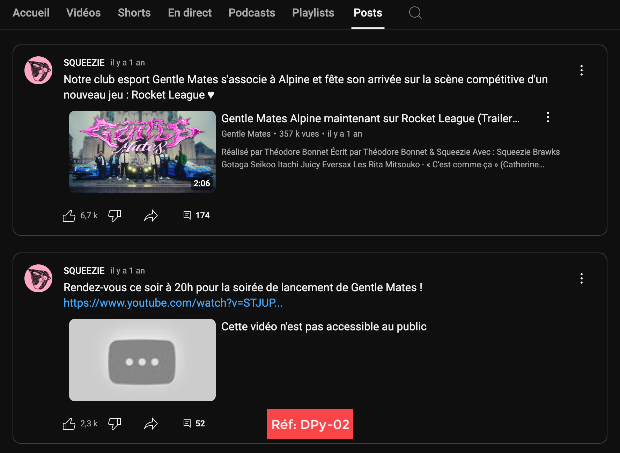Switch to the Vidéos tab
This screenshot has width=620, height=453.
pos(83,13)
